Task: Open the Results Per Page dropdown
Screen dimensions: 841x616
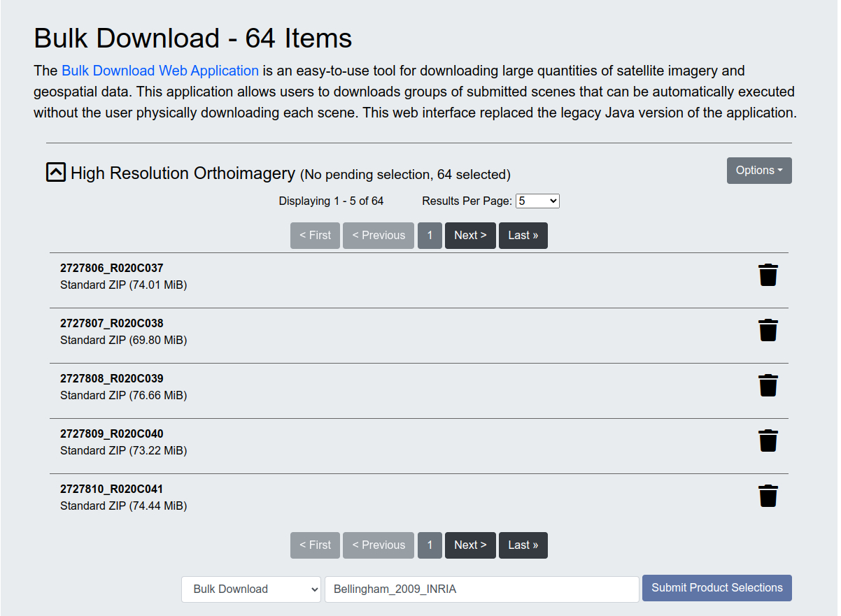Action: (x=537, y=201)
